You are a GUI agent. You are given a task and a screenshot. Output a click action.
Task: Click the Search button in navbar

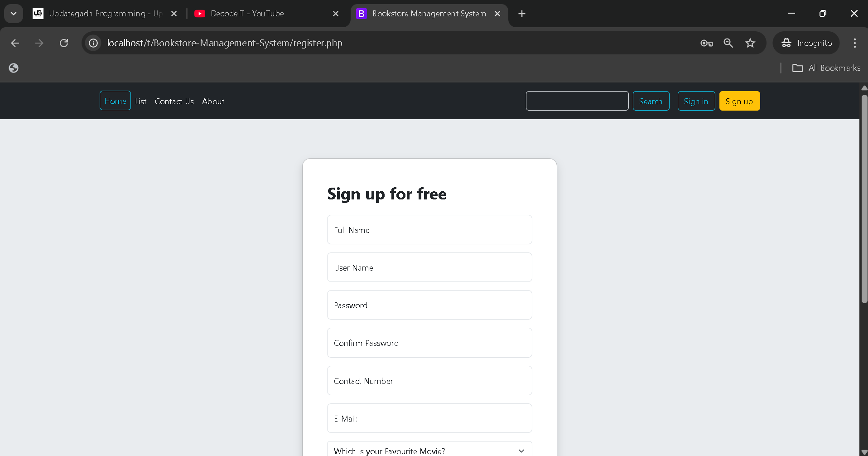pos(651,101)
